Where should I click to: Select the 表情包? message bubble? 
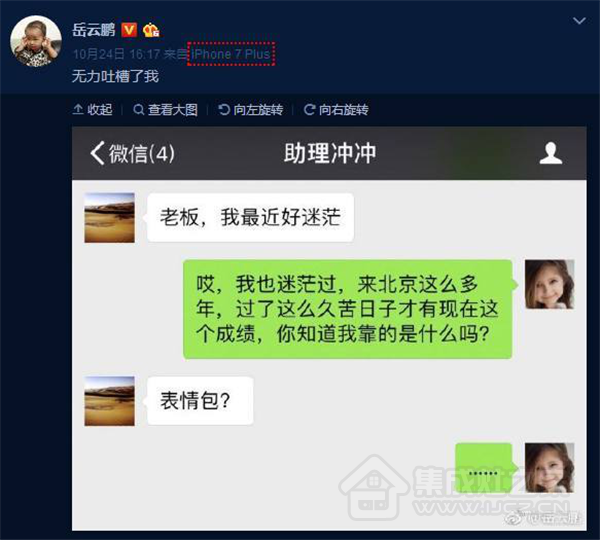point(198,401)
